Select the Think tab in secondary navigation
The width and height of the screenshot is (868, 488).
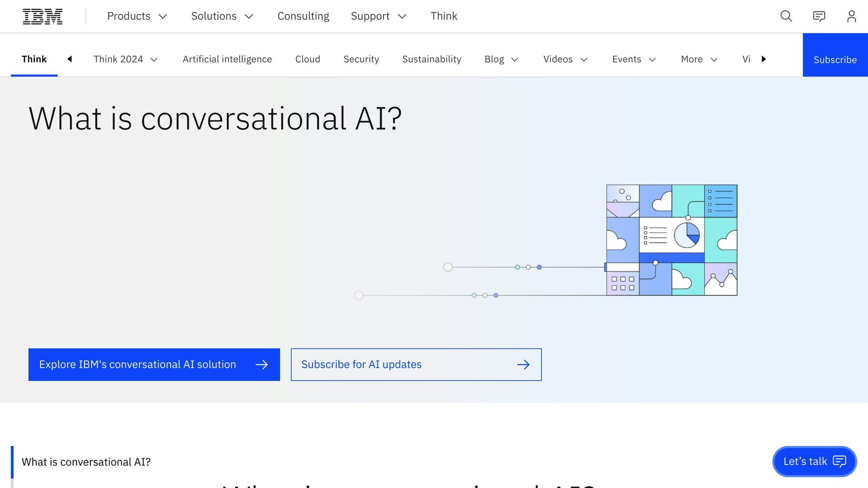(x=34, y=59)
